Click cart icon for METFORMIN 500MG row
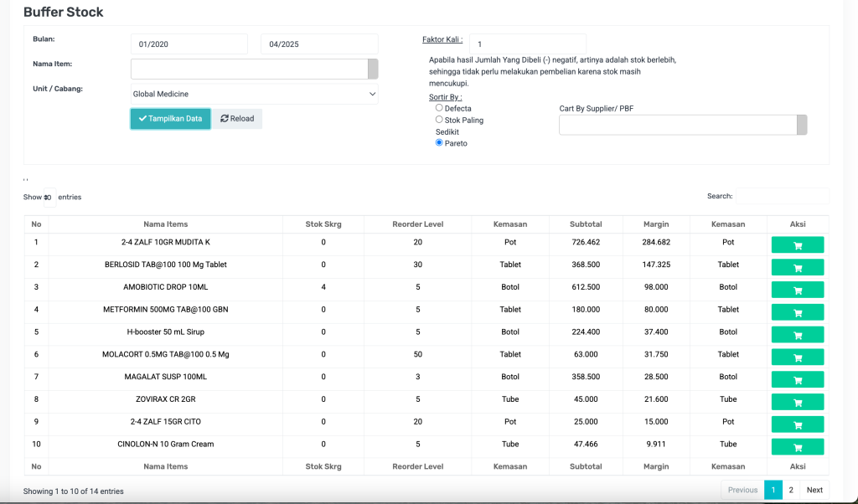Image resolution: width=858 pixels, height=504 pixels. click(x=797, y=312)
